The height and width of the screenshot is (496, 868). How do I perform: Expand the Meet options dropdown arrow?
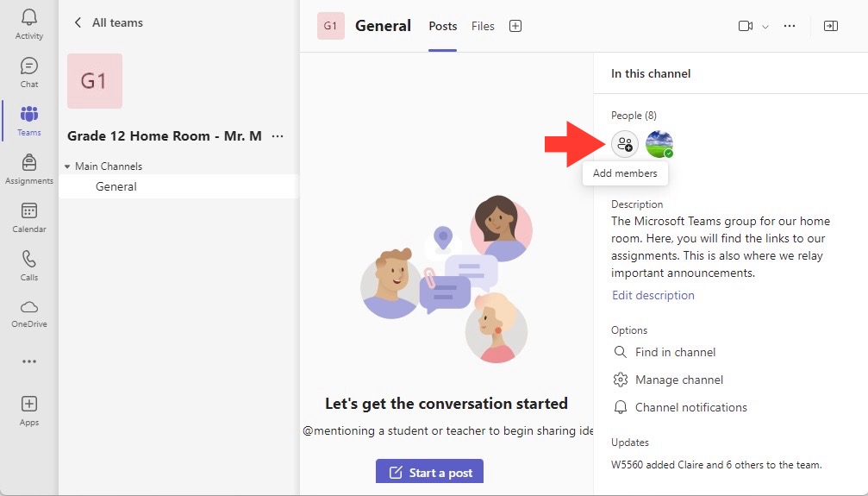[x=765, y=27]
